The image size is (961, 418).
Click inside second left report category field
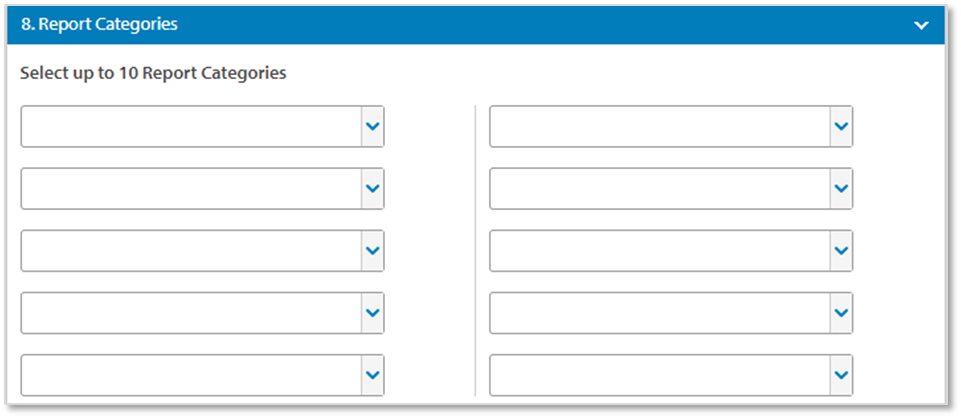[x=191, y=188]
